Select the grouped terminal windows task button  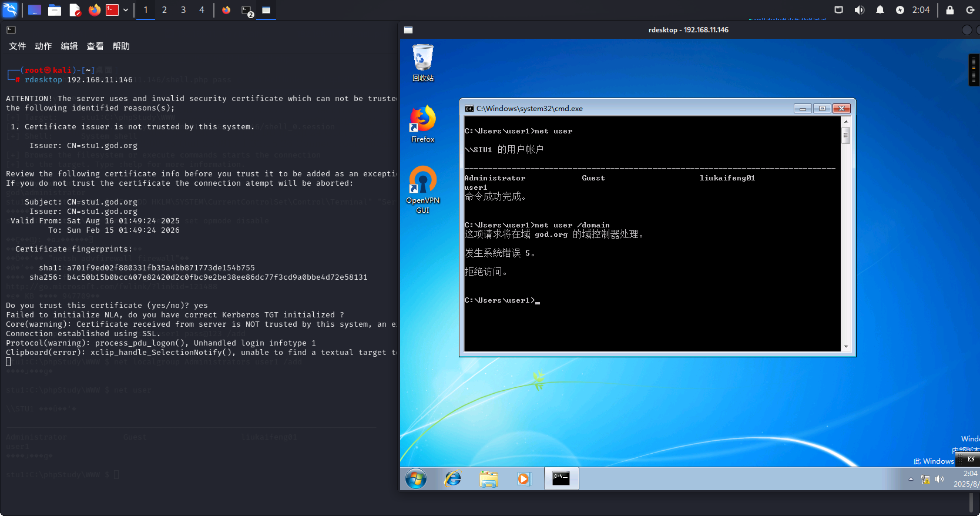click(x=247, y=10)
